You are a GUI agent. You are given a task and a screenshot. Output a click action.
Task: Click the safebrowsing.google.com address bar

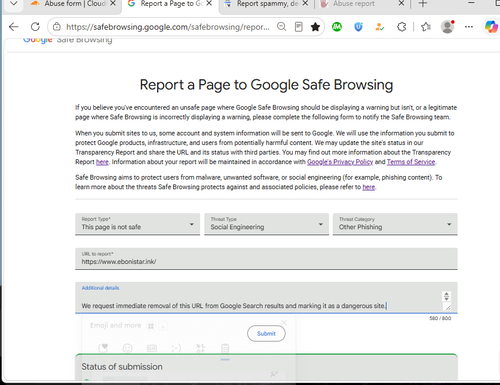pos(168,27)
